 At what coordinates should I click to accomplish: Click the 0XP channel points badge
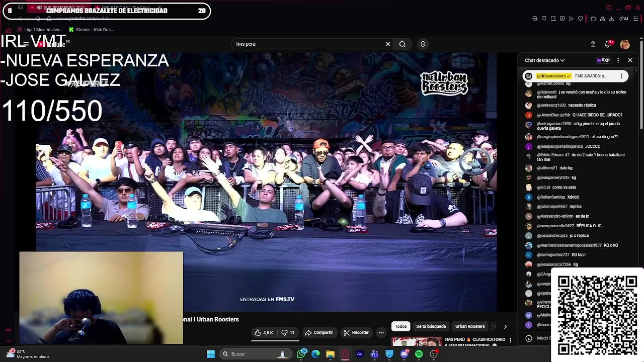(x=603, y=60)
